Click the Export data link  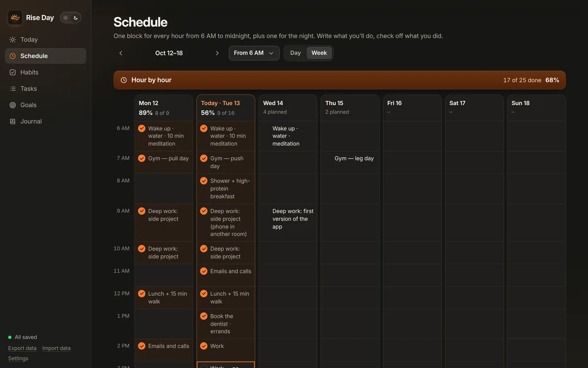tap(23, 348)
